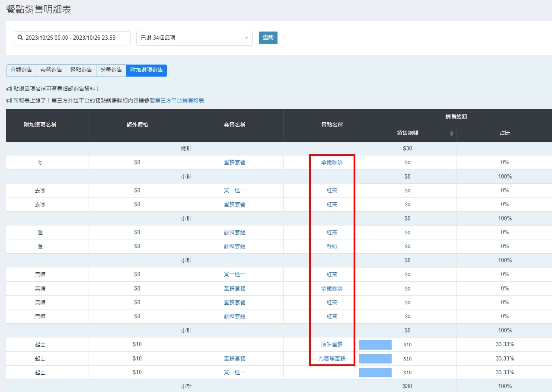Click the blue sales bar in 原味蛋餅 row
This screenshot has width=552, height=392.
[x=375, y=344]
